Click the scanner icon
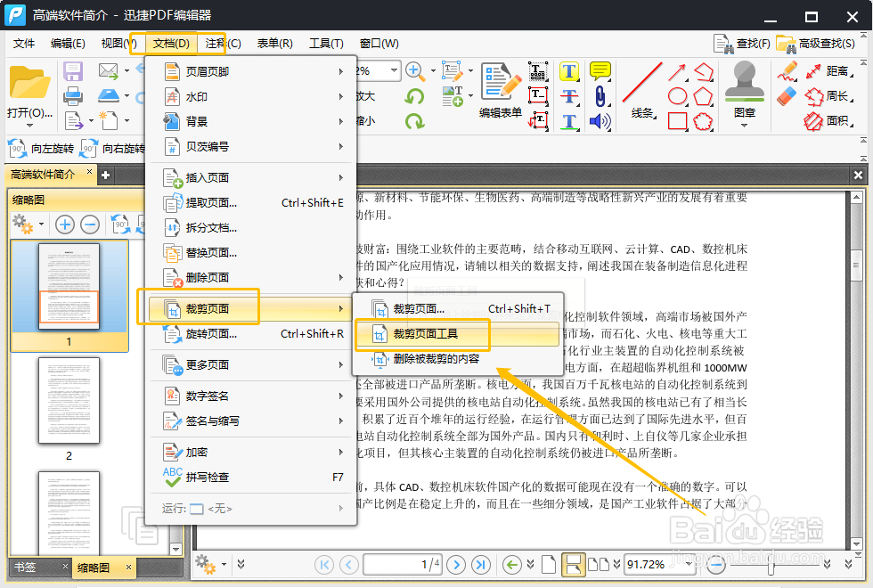 [109, 96]
